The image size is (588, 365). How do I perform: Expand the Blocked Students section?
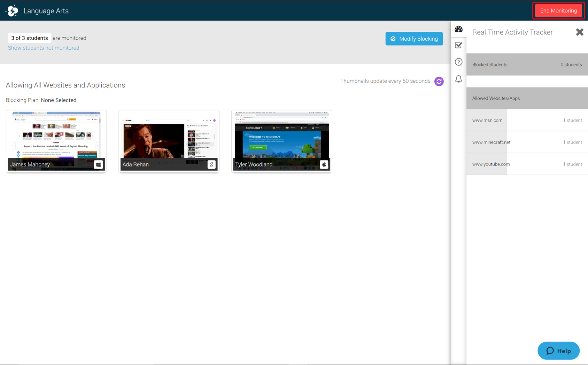[x=527, y=64]
